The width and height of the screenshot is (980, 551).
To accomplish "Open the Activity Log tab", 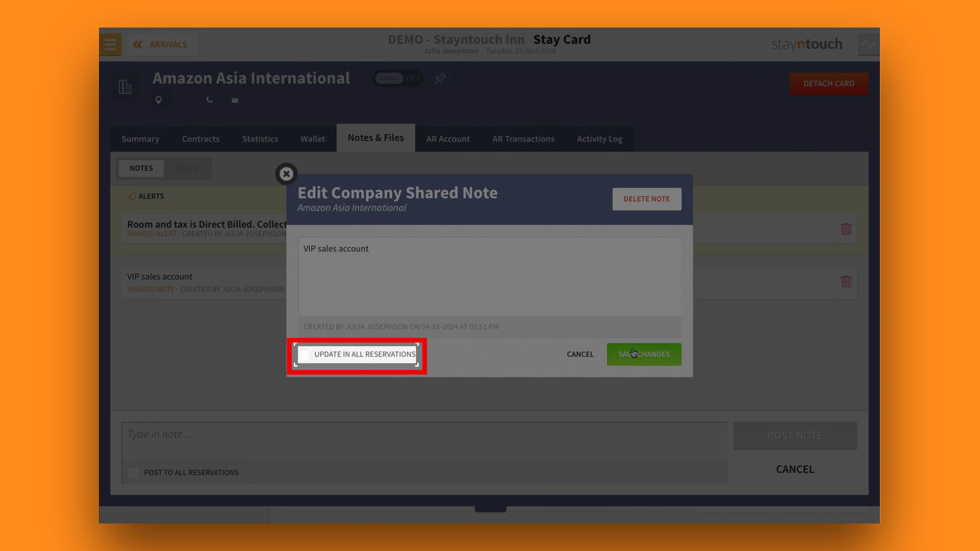I will point(599,139).
